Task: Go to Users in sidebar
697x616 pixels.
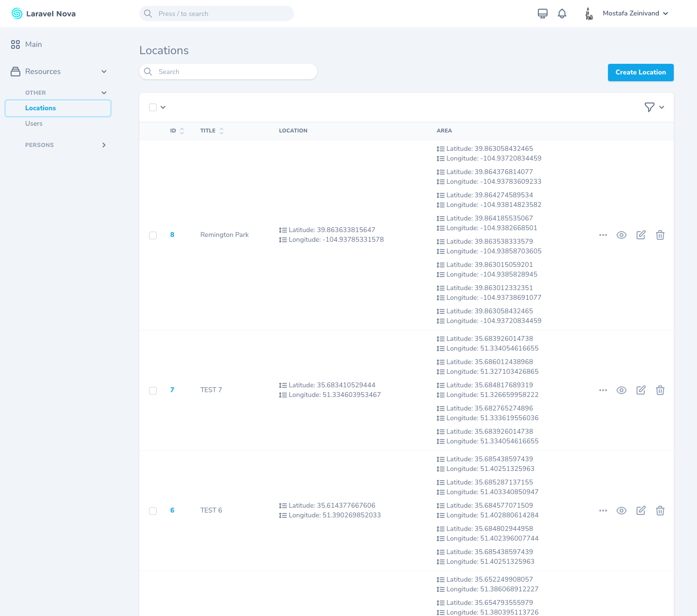Action: pyautogui.click(x=34, y=124)
